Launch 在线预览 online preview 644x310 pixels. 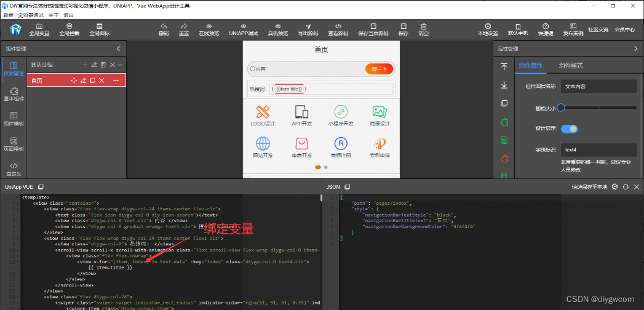(209, 30)
